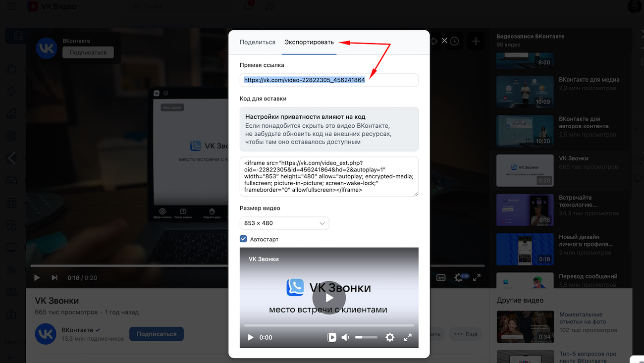Viewport: 644px width, 363px height.
Task: Open the lightning bolt trends sidebar icon
Action: (11, 91)
